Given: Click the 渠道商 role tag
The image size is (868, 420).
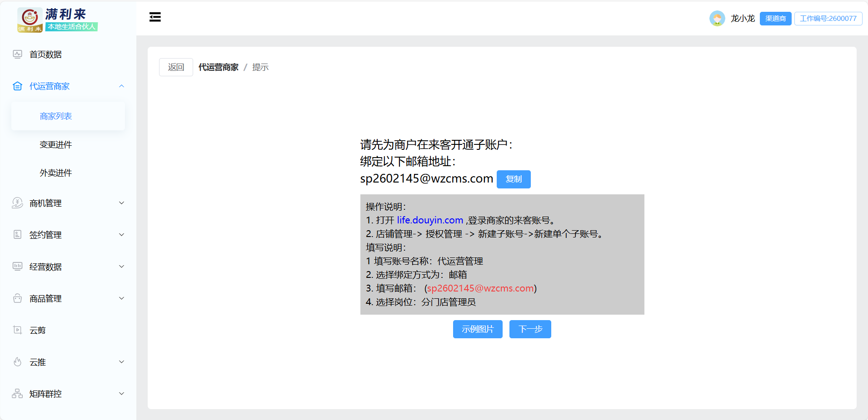Looking at the screenshot, I should point(776,19).
